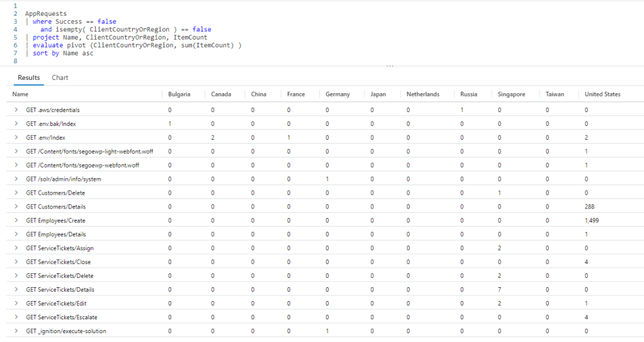This screenshot has width=644, height=342.
Task: Sort by the Name column header
Action: tap(21, 94)
